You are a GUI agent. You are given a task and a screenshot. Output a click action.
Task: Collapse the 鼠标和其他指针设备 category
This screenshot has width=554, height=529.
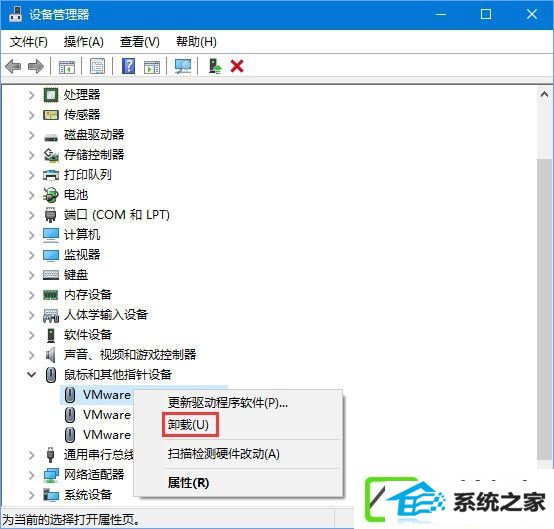click(31, 374)
